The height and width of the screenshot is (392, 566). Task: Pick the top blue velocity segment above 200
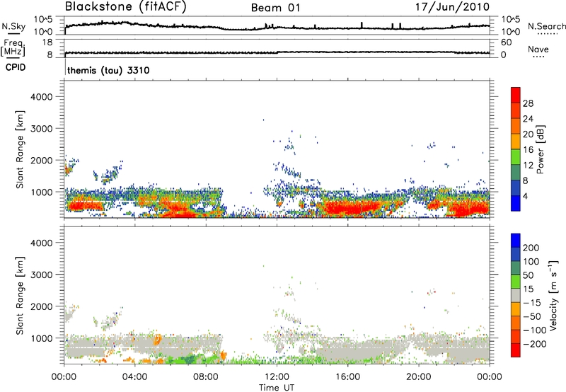(x=516, y=241)
